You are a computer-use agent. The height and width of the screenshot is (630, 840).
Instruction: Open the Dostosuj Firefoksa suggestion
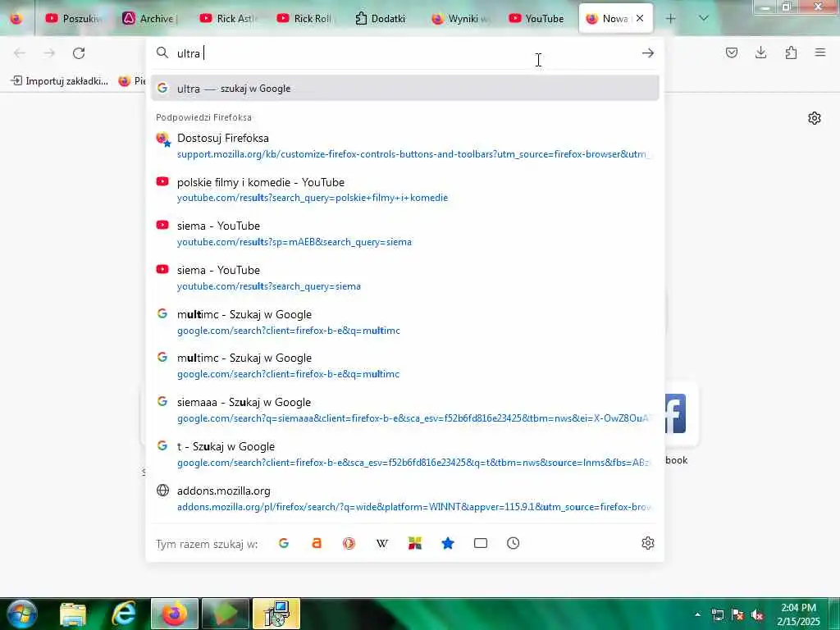tap(404, 146)
